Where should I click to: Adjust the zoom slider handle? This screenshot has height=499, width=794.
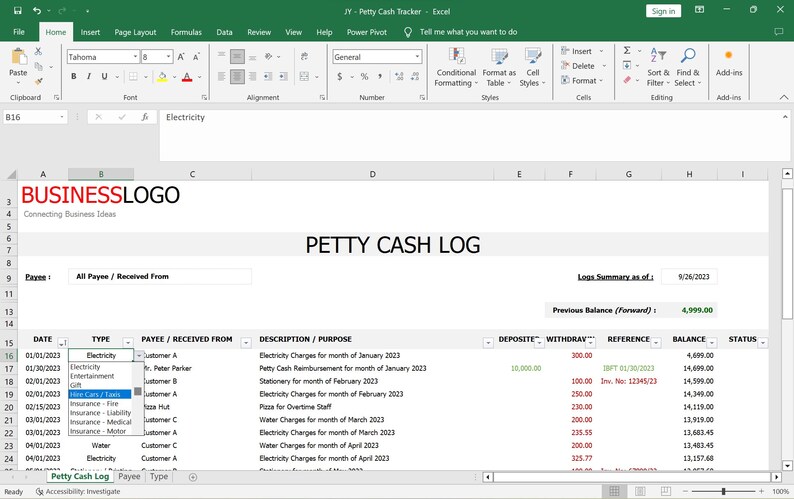point(724,491)
